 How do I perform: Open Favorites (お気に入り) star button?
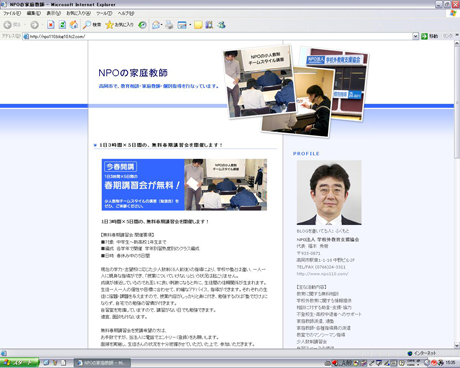pos(119,25)
